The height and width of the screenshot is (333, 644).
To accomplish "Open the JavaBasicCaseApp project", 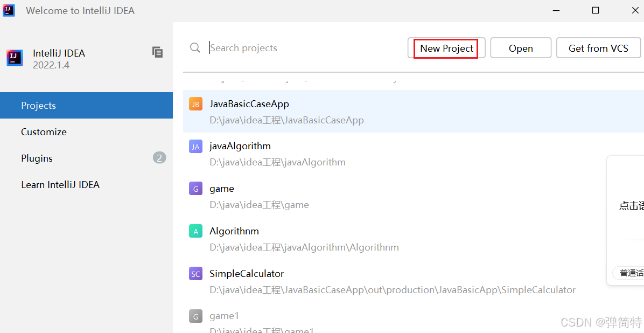I will pyautogui.click(x=414, y=112).
